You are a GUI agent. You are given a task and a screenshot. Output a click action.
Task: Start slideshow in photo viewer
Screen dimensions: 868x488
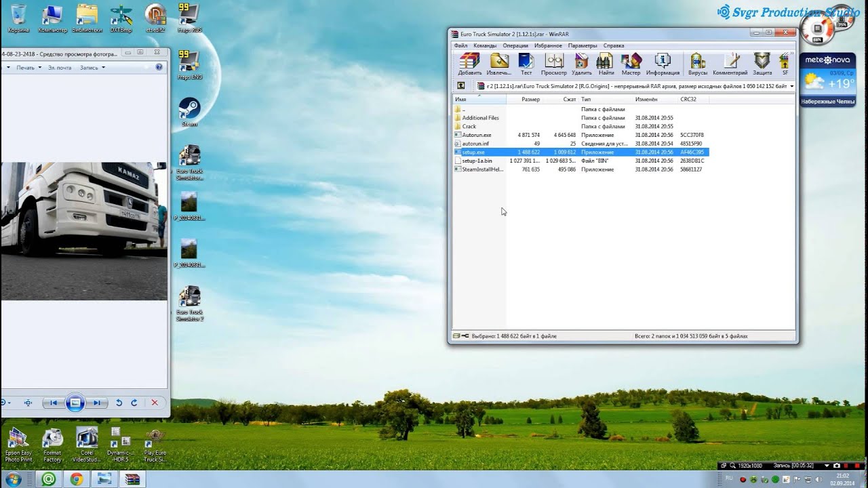(75, 403)
